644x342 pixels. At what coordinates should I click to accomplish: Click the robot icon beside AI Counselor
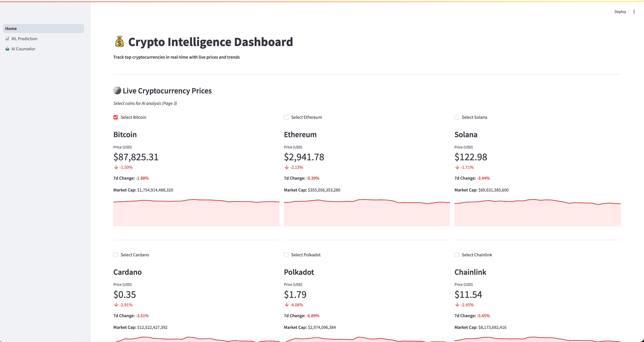coord(8,49)
